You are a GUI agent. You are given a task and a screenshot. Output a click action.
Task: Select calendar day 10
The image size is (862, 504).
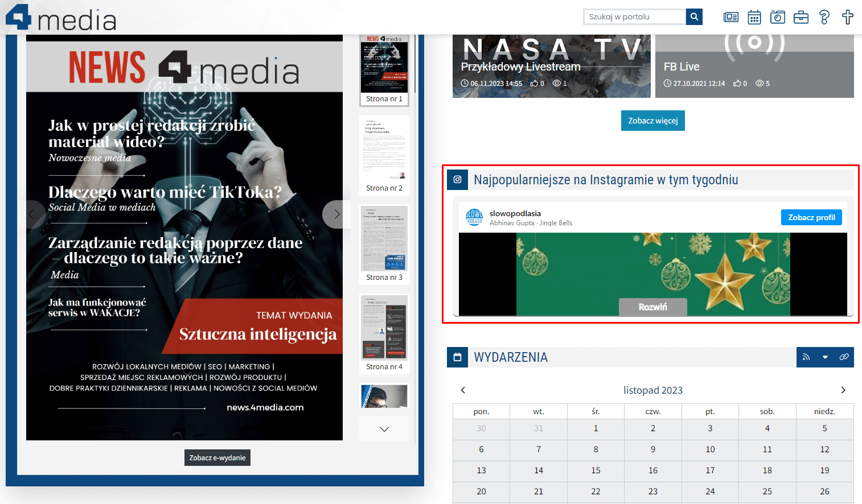click(710, 449)
